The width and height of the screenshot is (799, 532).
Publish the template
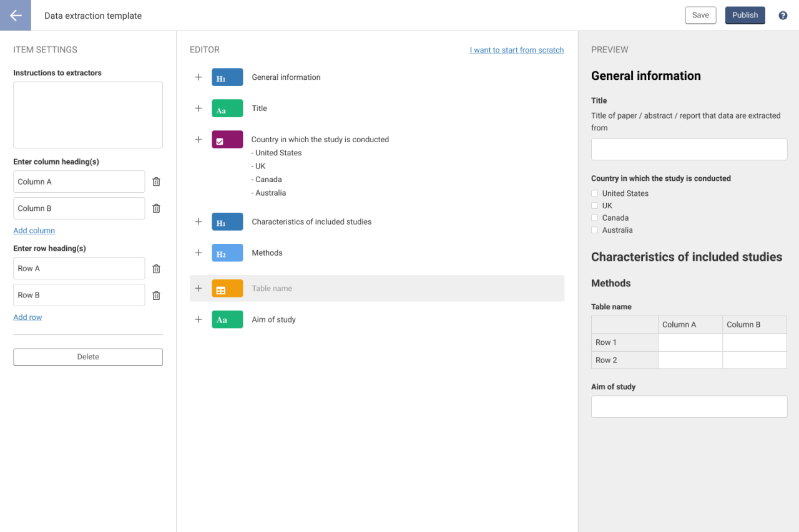tap(745, 16)
